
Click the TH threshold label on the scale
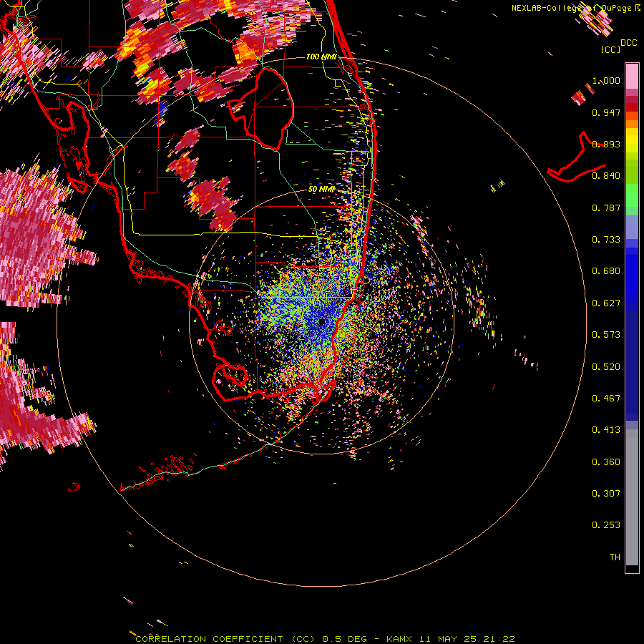tap(615, 557)
